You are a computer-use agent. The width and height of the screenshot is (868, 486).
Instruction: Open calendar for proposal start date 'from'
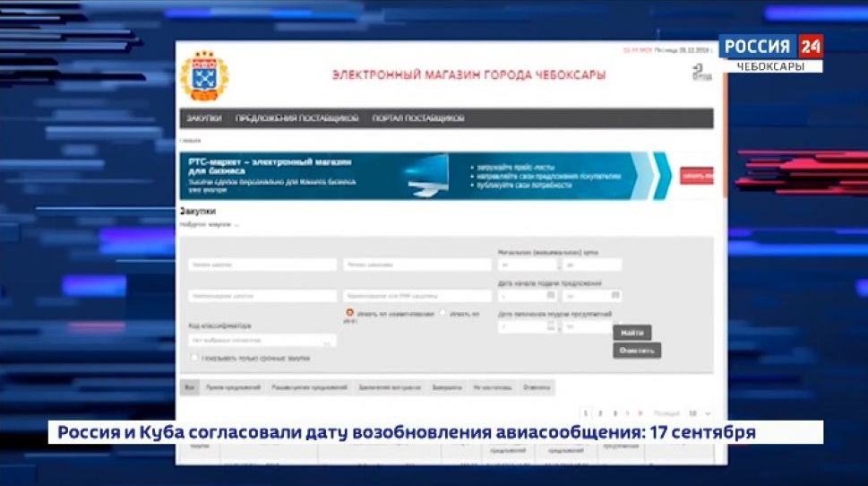click(x=551, y=295)
